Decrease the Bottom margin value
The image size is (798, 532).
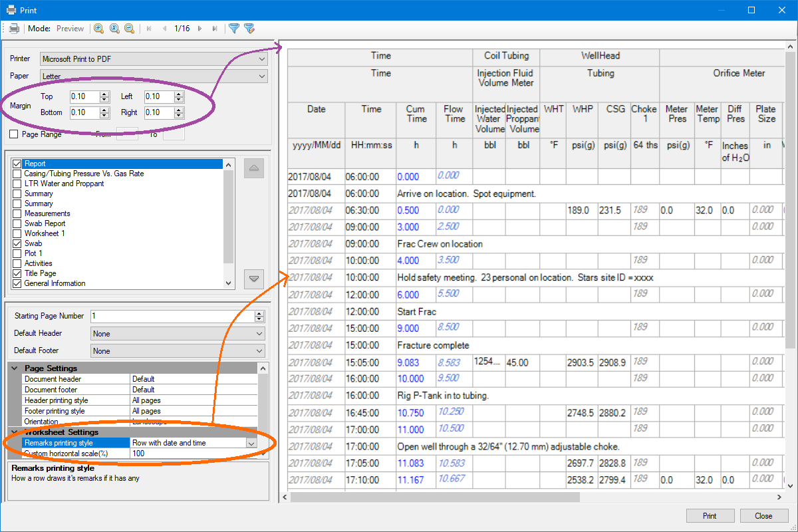[x=104, y=116]
